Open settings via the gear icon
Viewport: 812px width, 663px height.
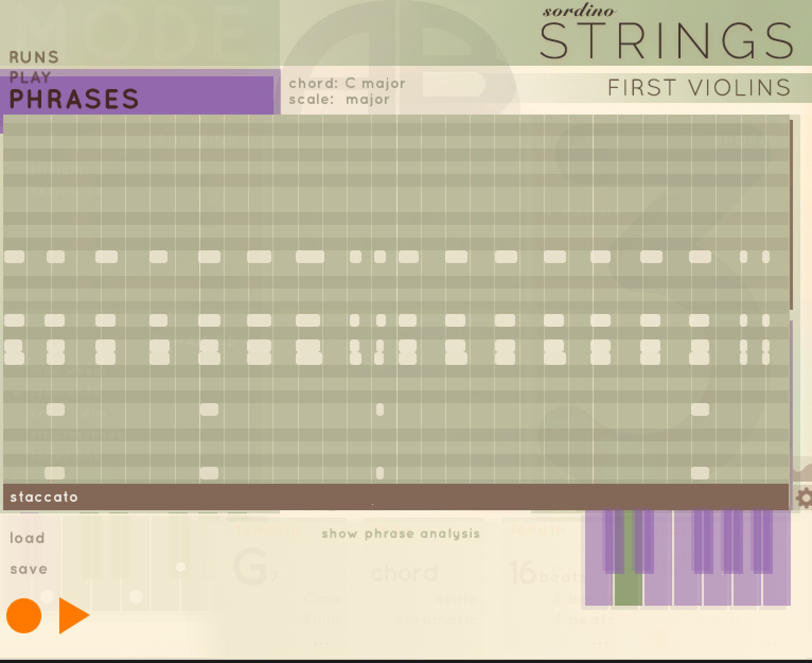(x=804, y=498)
